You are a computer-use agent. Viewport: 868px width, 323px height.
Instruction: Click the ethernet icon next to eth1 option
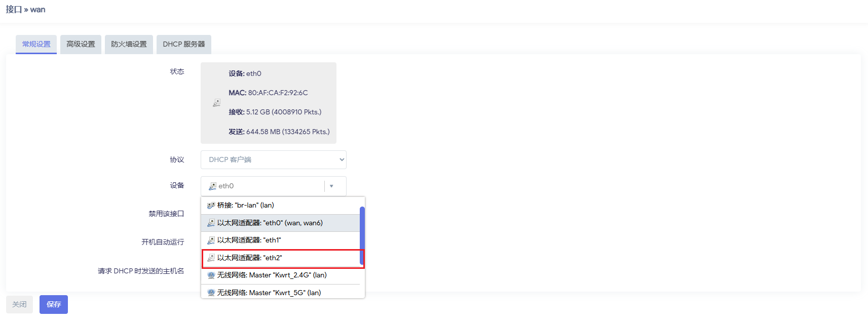(211, 240)
